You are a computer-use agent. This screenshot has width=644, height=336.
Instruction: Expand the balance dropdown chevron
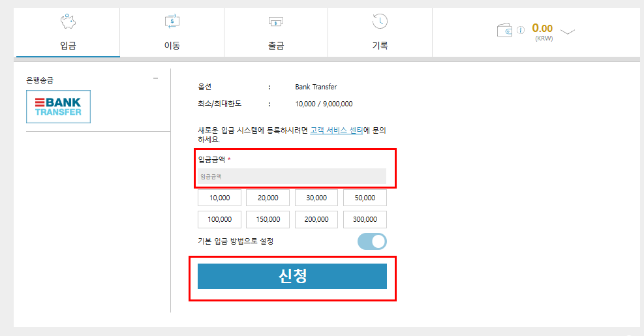pos(568,31)
